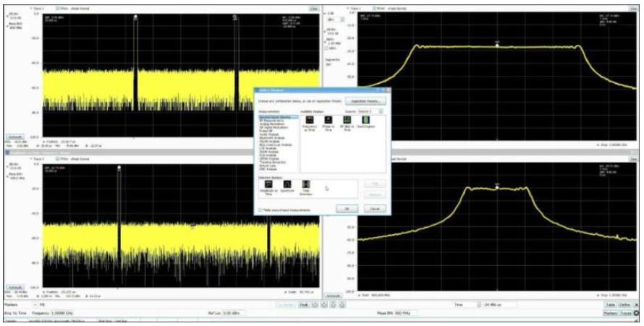This screenshot has height=326, width=644.
Task: Click the Frequency input field
Action: point(62,313)
